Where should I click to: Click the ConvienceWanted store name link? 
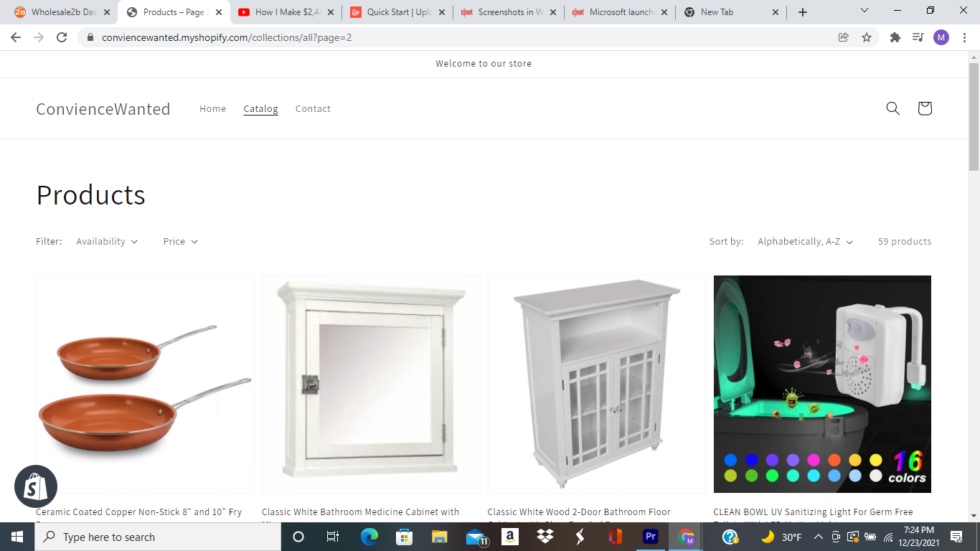click(103, 109)
